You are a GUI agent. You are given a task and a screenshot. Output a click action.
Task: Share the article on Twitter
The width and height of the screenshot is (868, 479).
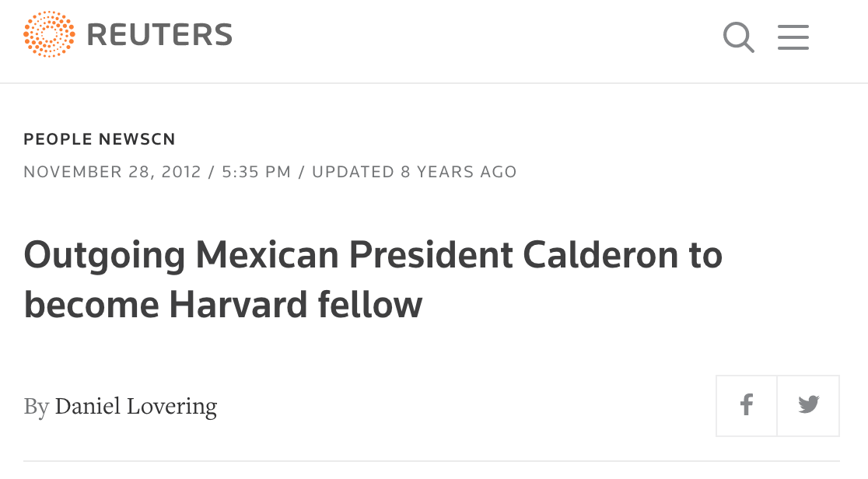click(x=808, y=406)
